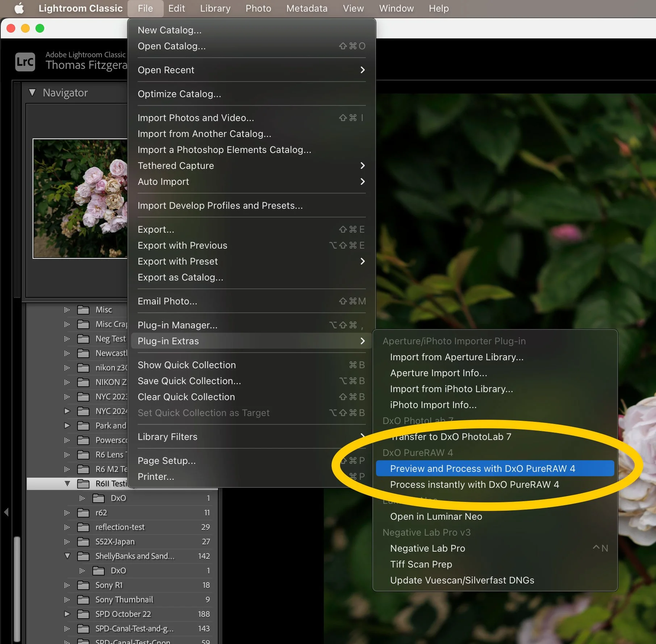Choose Open Catalog menu item
The height and width of the screenshot is (644, 656).
251,46
